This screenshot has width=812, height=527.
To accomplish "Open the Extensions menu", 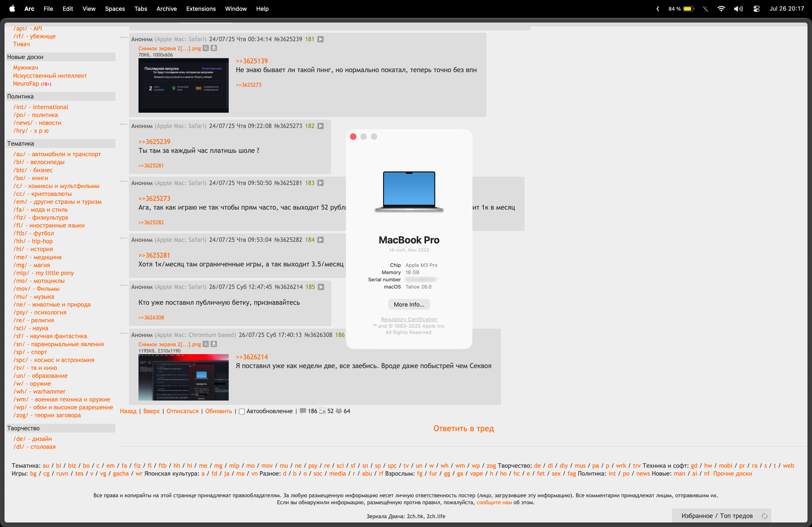I will (x=201, y=9).
